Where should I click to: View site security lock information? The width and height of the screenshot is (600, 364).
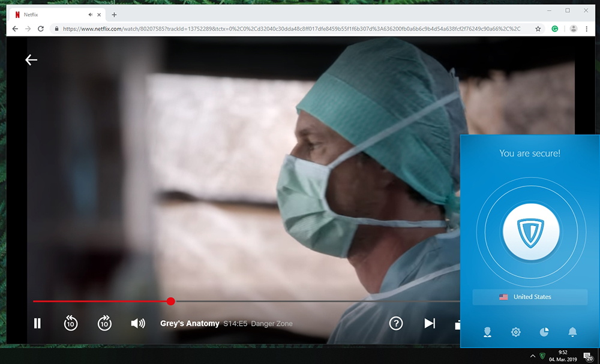(56, 29)
